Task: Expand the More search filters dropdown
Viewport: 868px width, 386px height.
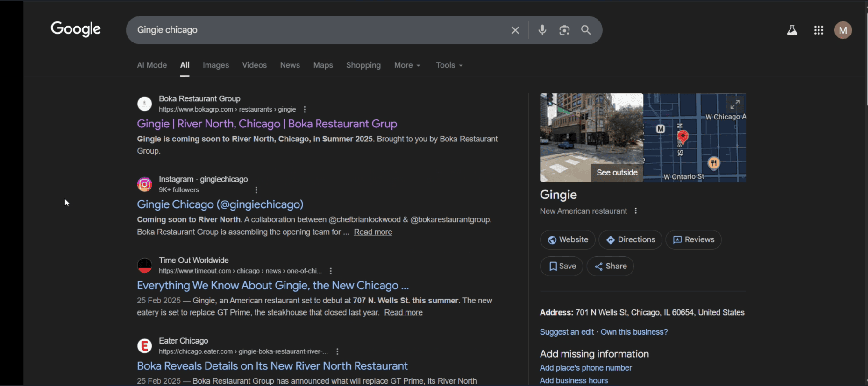Action: (407, 65)
